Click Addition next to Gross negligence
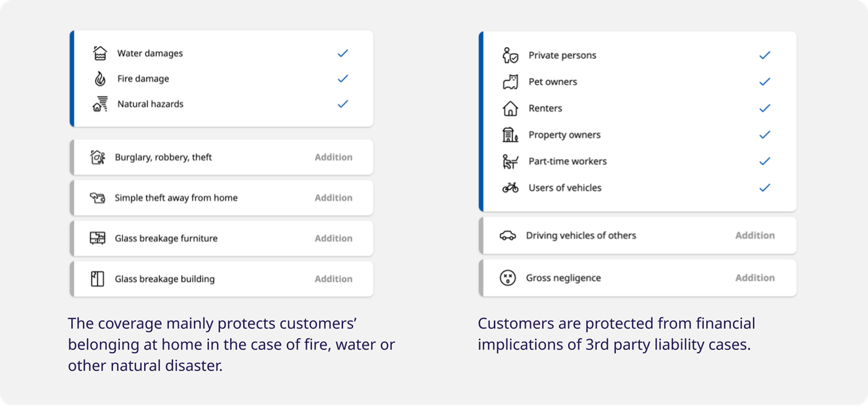The width and height of the screenshot is (868, 407). point(754,278)
